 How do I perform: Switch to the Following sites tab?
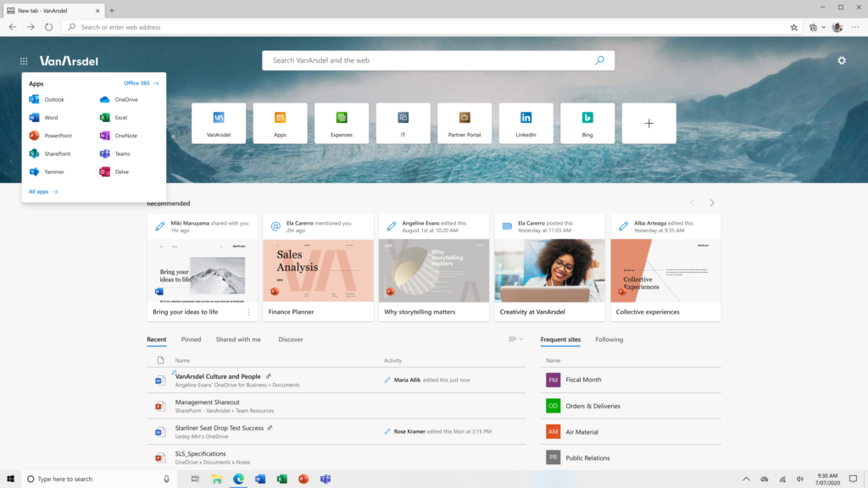[609, 340]
